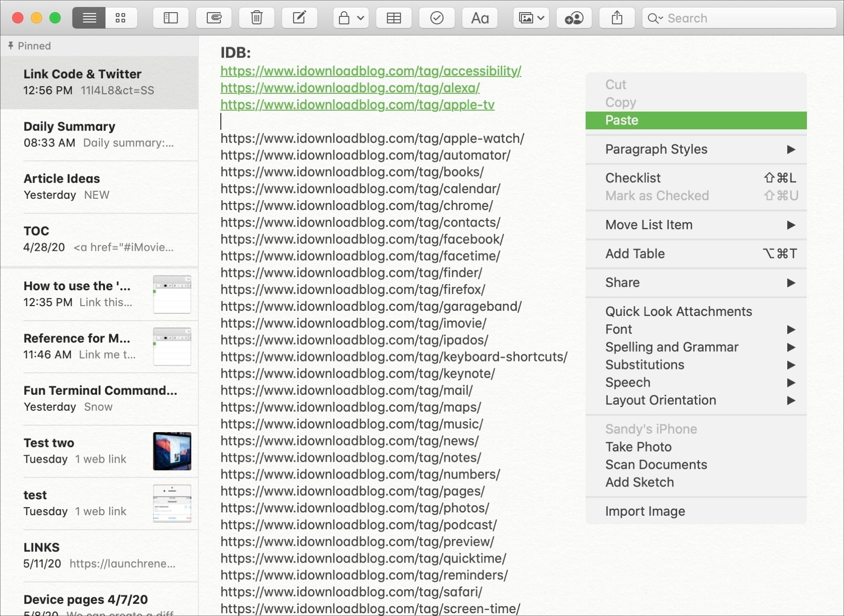Image resolution: width=844 pixels, height=616 pixels.
Task: Make a checklist using toolbar button
Action: [x=437, y=18]
